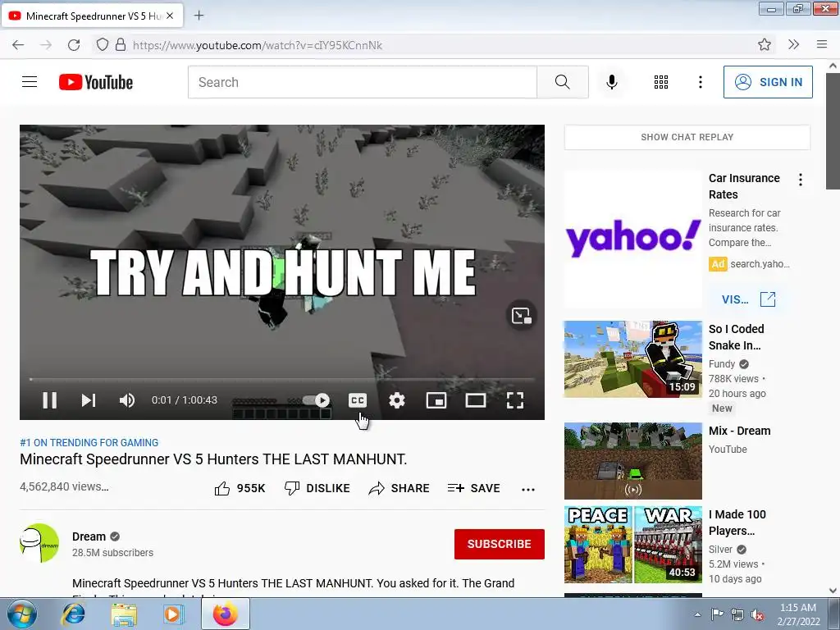The image size is (840, 630).
Task: Open the Dream channel name link
Action: click(x=89, y=536)
